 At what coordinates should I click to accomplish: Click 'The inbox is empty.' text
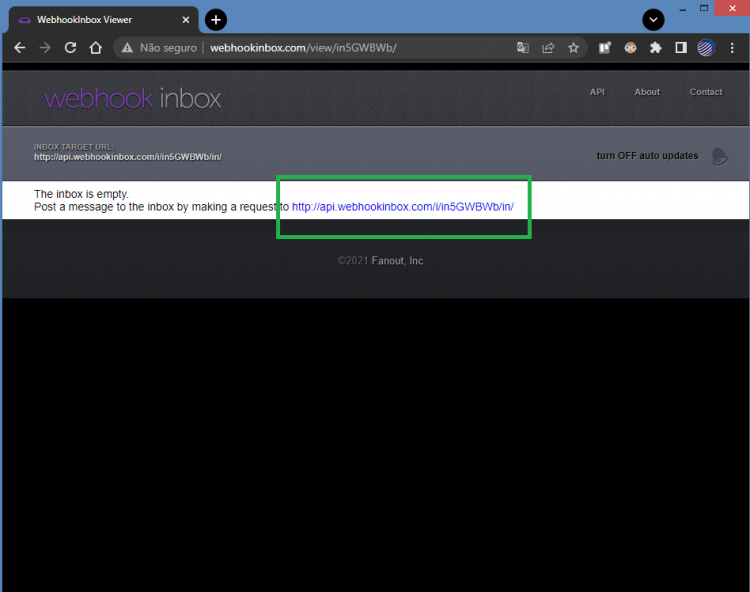(81, 194)
